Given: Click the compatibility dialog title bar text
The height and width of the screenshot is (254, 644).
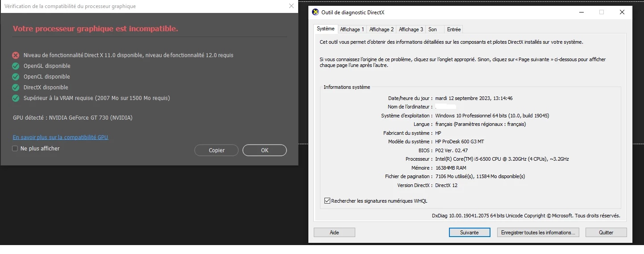Looking at the screenshot, I should [x=70, y=6].
